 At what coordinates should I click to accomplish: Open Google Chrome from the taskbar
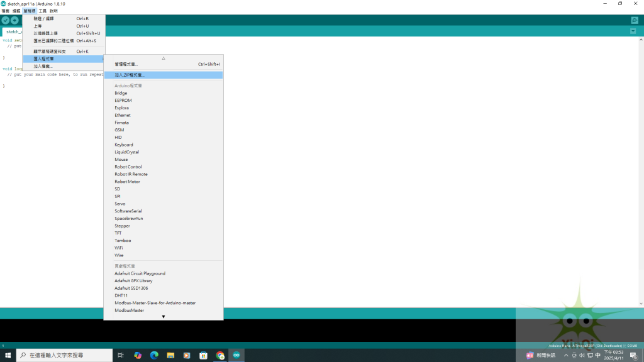coord(220,356)
